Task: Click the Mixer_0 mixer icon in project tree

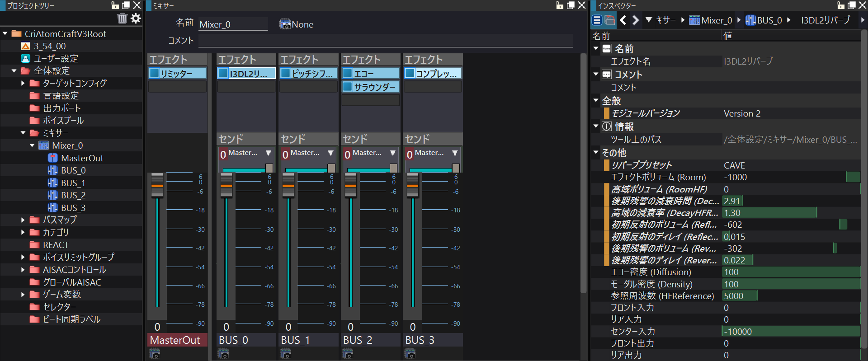Action: pyautogui.click(x=44, y=145)
